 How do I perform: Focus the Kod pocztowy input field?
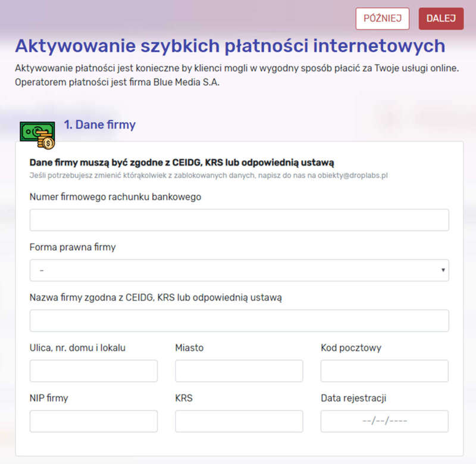click(384, 370)
